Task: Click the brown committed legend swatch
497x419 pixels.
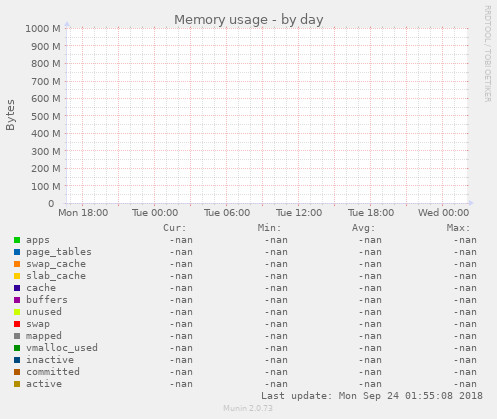Action: coord(17,372)
